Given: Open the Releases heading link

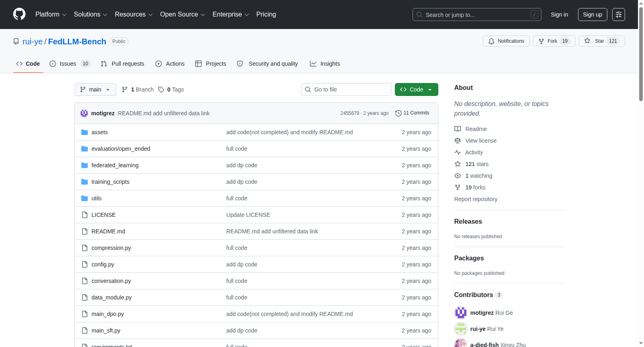Looking at the screenshot, I should [x=468, y=222].
